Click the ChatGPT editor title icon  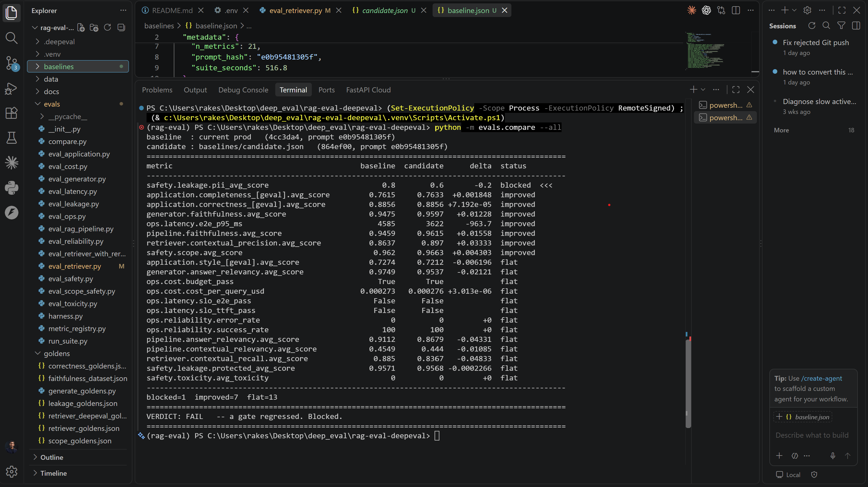click(706, 10)
